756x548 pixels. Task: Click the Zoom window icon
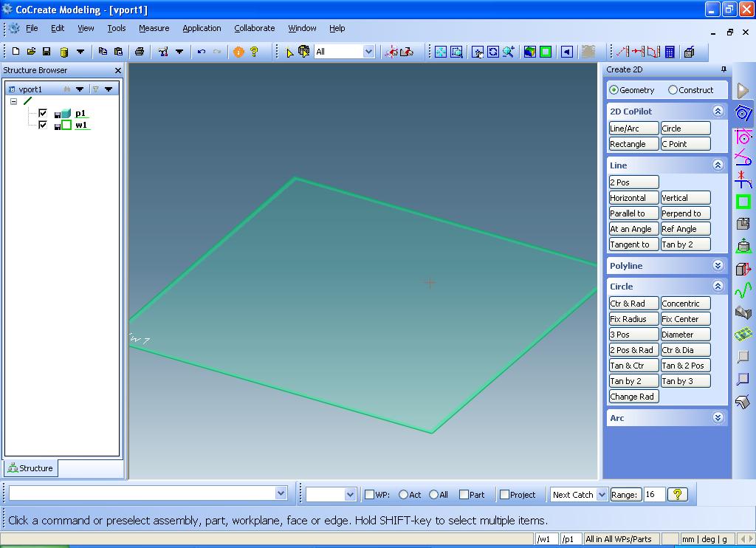(456, 52)
